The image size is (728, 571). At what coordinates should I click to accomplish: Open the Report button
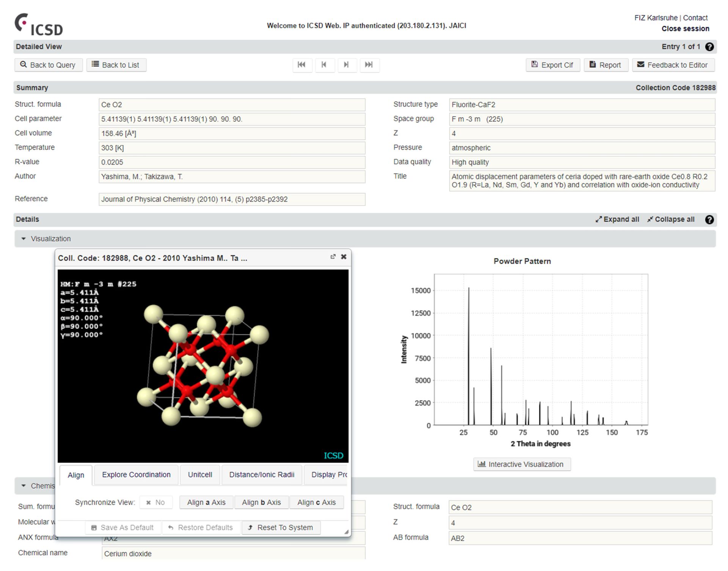(x=606, y=65)
